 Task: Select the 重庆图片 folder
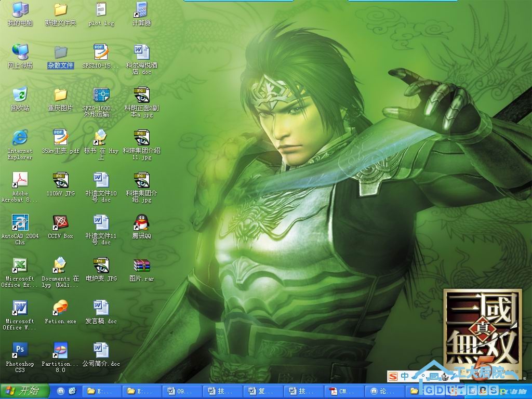click(61, 95)
